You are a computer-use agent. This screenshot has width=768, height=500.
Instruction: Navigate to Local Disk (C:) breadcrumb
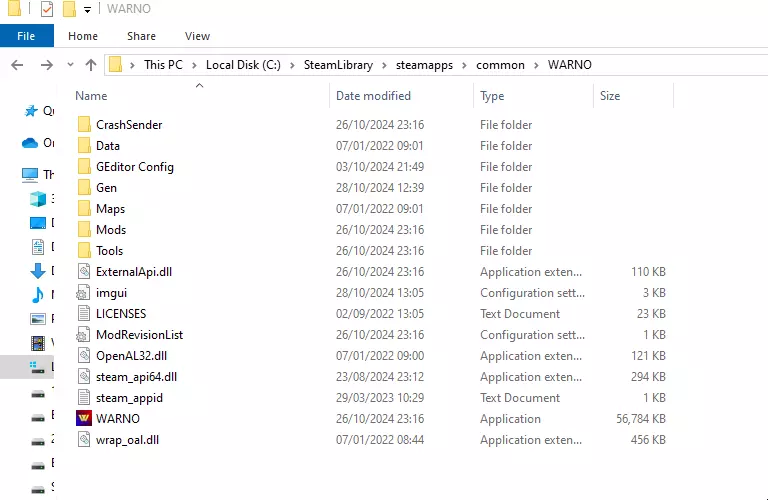click(x=243, y=65)
